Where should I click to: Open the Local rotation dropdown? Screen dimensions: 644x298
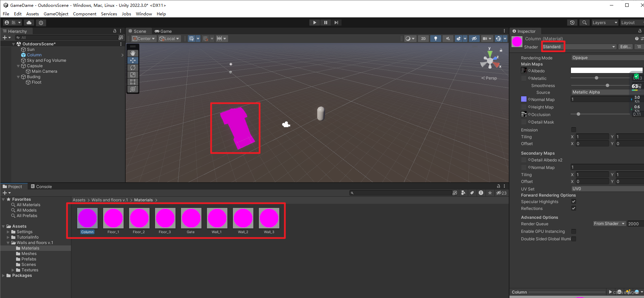coord(169,39)
